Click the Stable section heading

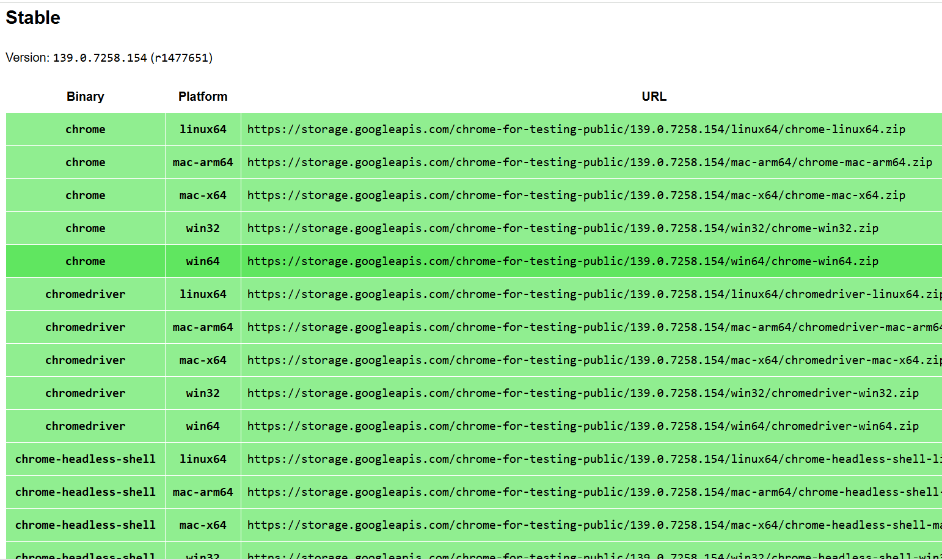click(x=33, y=18)
